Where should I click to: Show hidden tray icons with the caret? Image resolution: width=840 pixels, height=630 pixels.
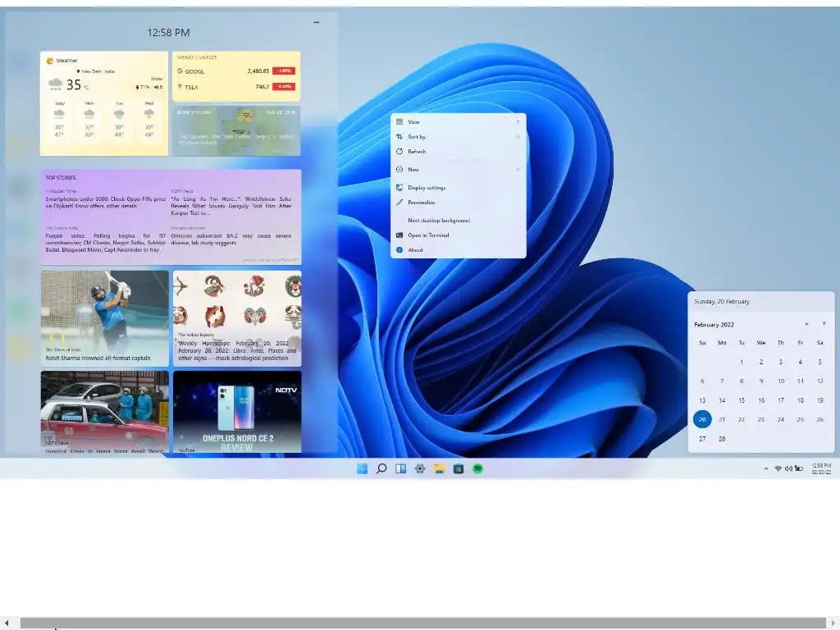[x=765, y=468]
